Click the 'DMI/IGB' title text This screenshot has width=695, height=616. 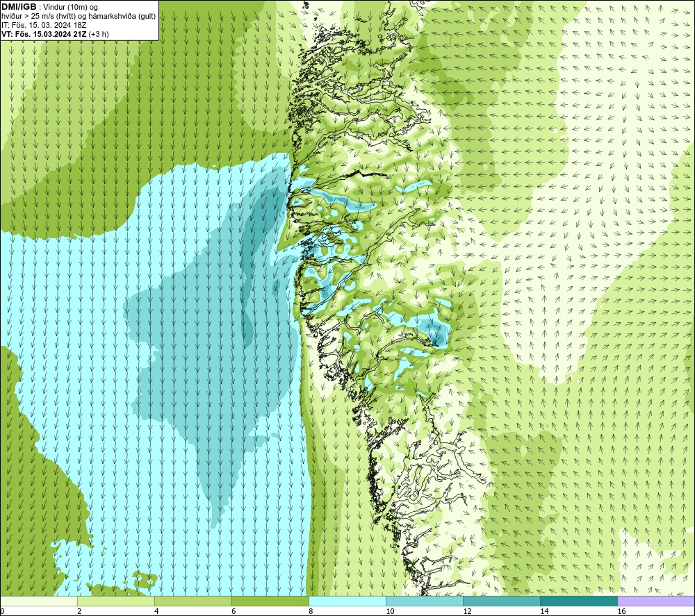point(19,7)
